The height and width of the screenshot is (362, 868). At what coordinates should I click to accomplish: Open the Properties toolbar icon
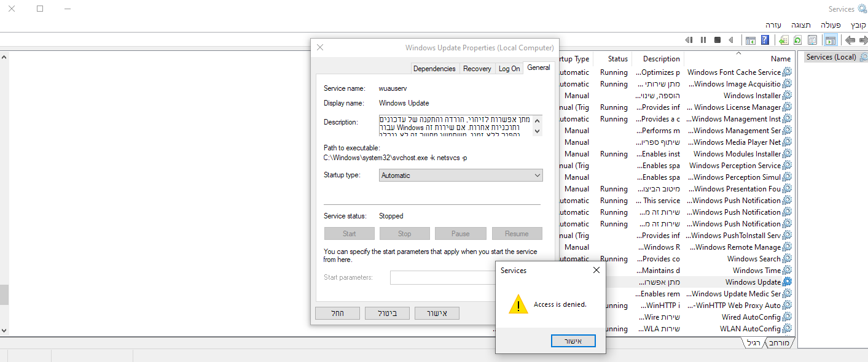(x=812, y=40)
